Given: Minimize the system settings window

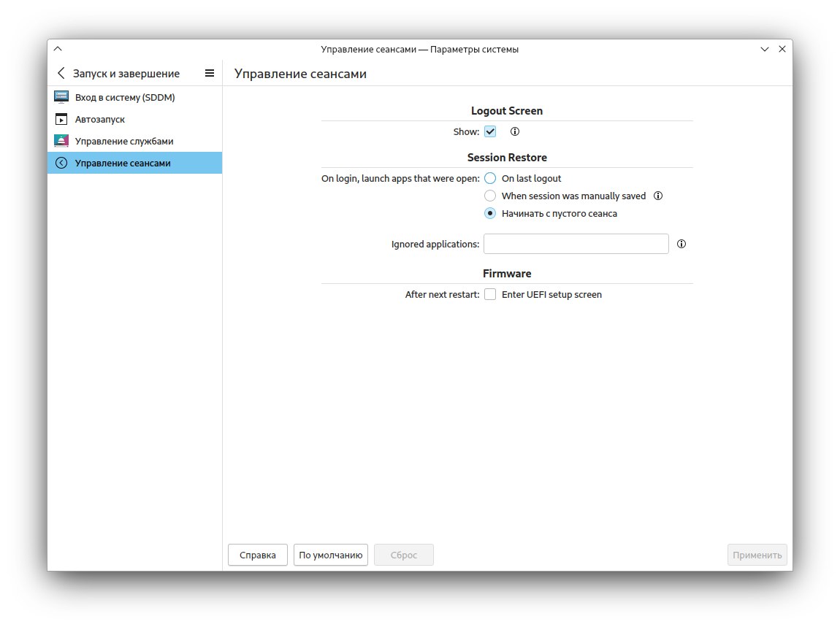Looking at the screenshot, I should tap(765, 49).
